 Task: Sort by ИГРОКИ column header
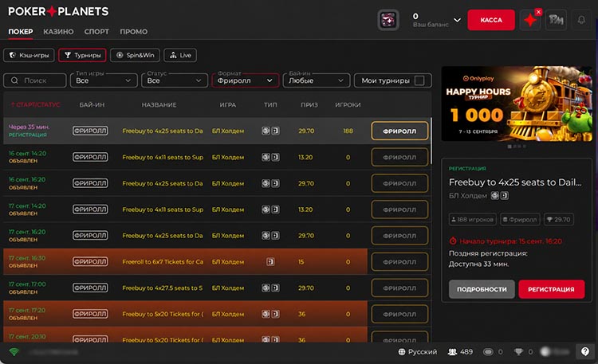[x=348, y=104]
